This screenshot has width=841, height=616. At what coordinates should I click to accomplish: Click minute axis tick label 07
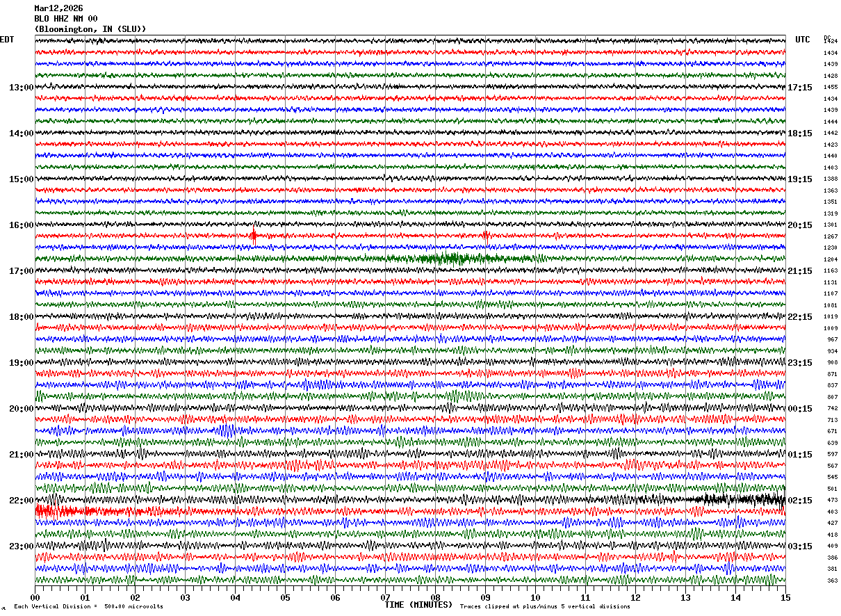[x=385, y=598]
